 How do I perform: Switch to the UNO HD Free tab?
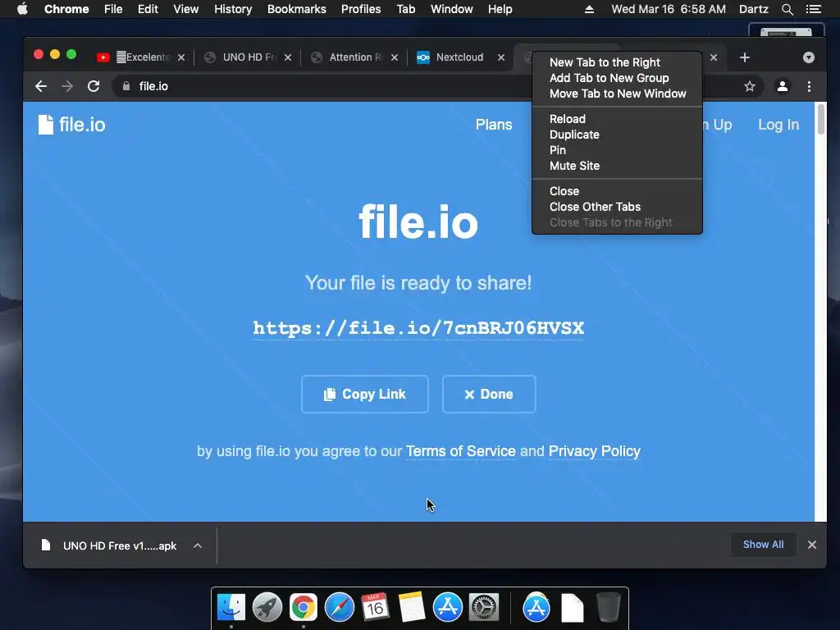(249, 57)
